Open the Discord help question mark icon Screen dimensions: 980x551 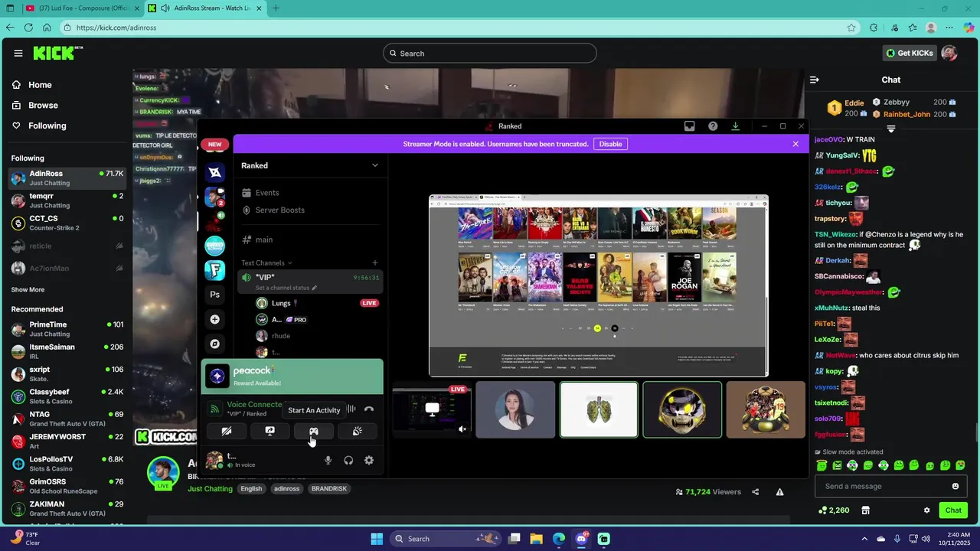click(713, 126)
